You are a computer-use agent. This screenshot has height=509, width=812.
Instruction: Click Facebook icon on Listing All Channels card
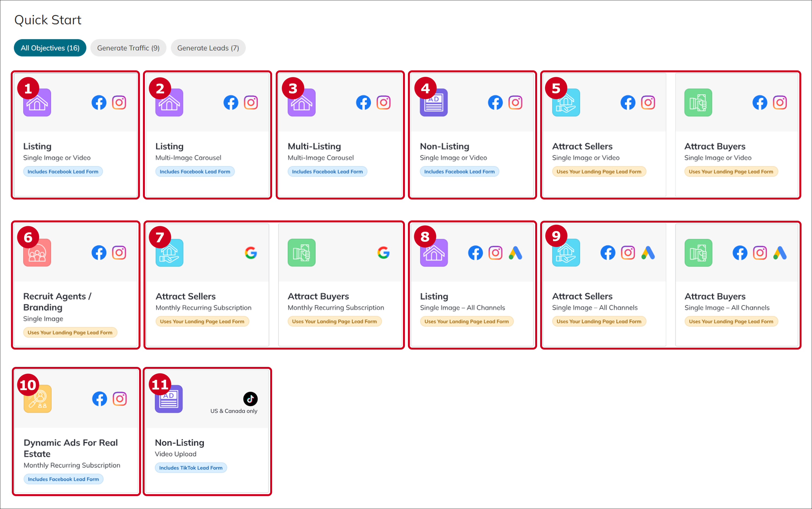(x=475, y=253)
